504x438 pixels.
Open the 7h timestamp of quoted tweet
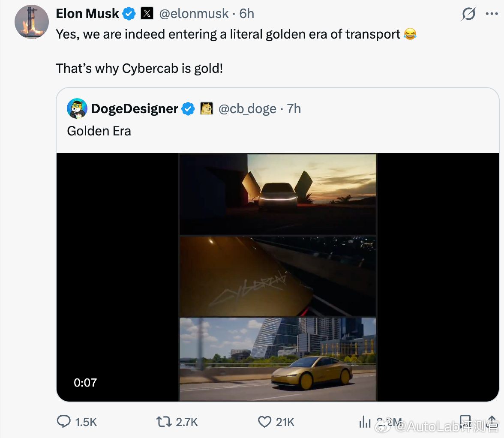[x=294, y=109]
